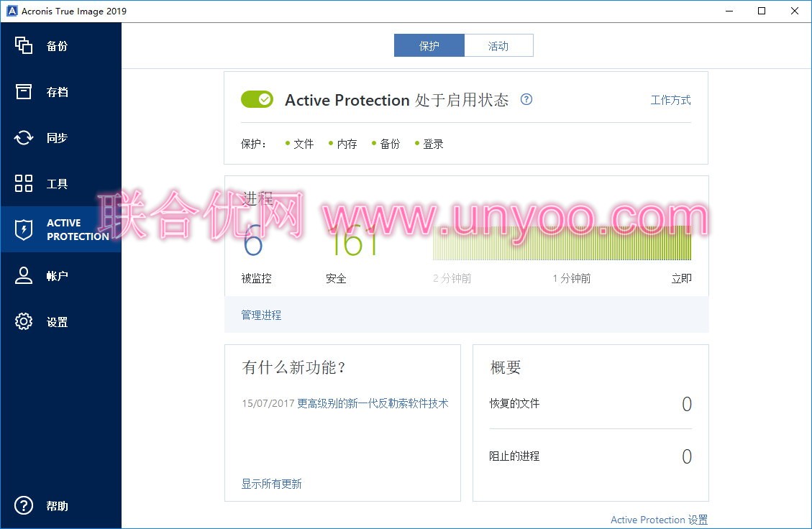Select 工具 label in the sidebar
The height and width of the screenshot is (529, 812).
click(57, 184)
